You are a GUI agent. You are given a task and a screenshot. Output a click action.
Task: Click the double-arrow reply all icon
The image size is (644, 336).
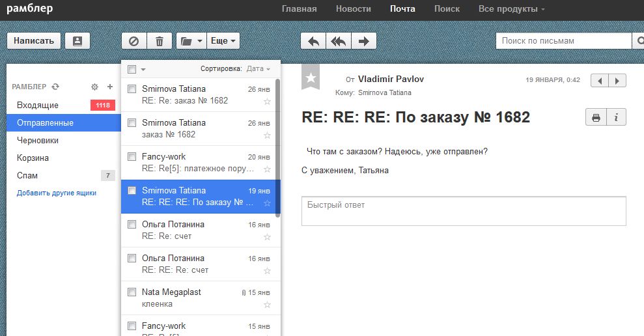[x=338, y=40]
